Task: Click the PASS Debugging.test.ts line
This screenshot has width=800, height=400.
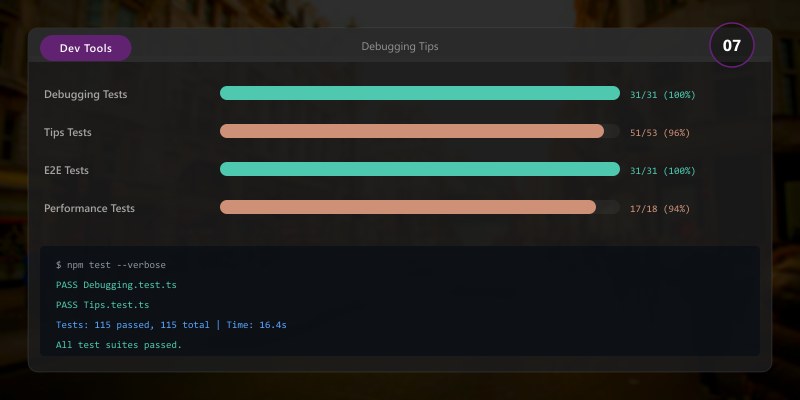Action: (x=116, y=285)
